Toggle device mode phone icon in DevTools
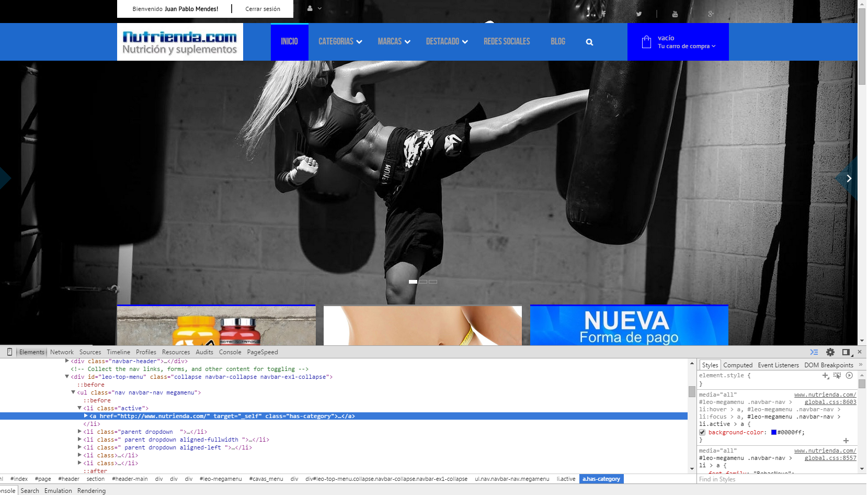The height and width of the screenshot is (495, 868). [9, 352]
